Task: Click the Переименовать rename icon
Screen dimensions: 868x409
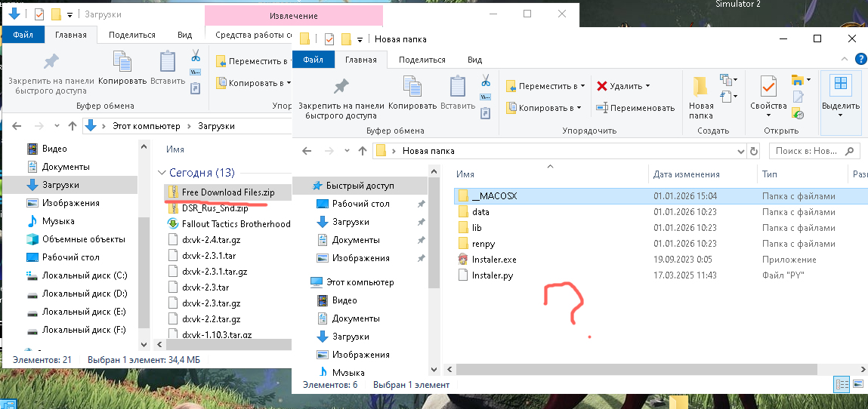Action: click(602, 108)
